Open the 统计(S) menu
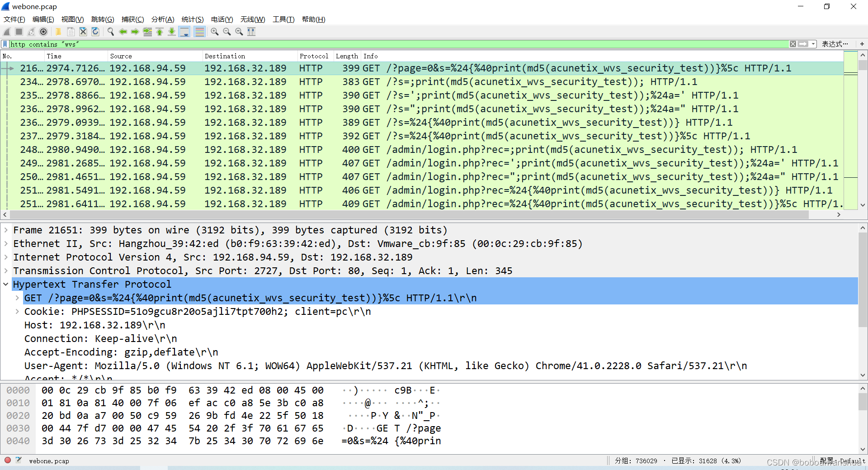Viewport: 868px width, 470px height. click(193, 19)
